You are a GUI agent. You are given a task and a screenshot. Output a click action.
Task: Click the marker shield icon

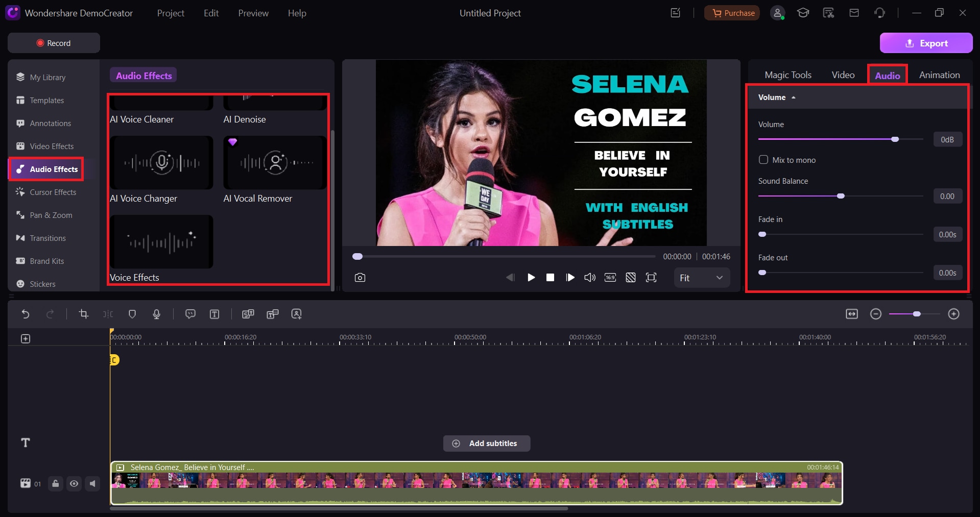132,314
